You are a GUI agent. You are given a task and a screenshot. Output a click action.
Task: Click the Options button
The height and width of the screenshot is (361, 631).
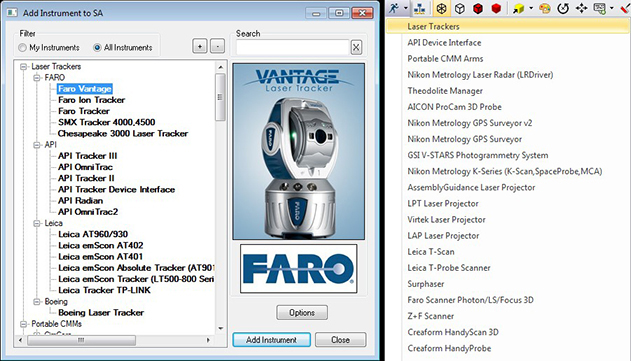(302, 313)
